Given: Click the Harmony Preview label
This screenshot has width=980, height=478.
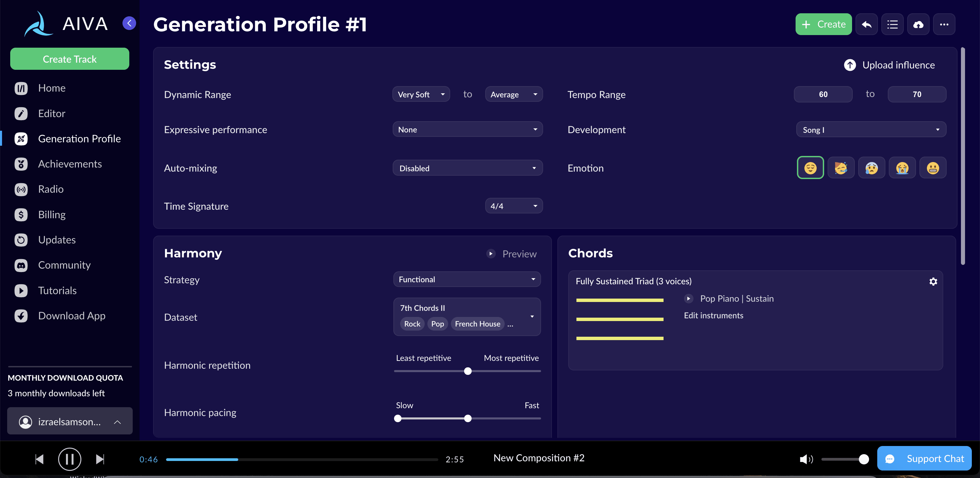Looking at the screenshot, I should point(519,254).
